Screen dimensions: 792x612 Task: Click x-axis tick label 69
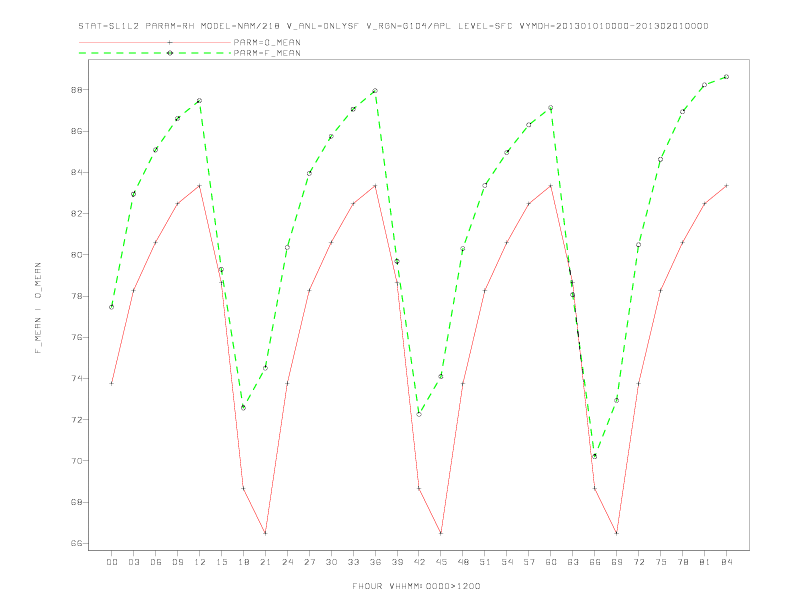617,562
